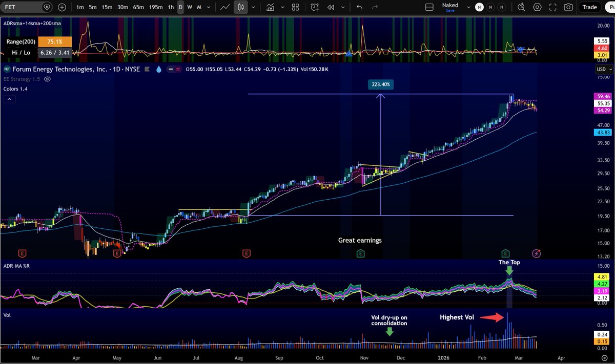Click the earnings E marker near May
This screenshot has height=364, width=615.
[117, 253]
